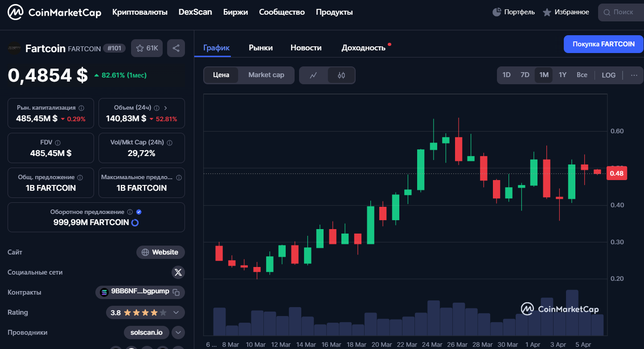The image size is (644, 349).
Task: Open volume details chevron arrow
Action: point(166,108)
